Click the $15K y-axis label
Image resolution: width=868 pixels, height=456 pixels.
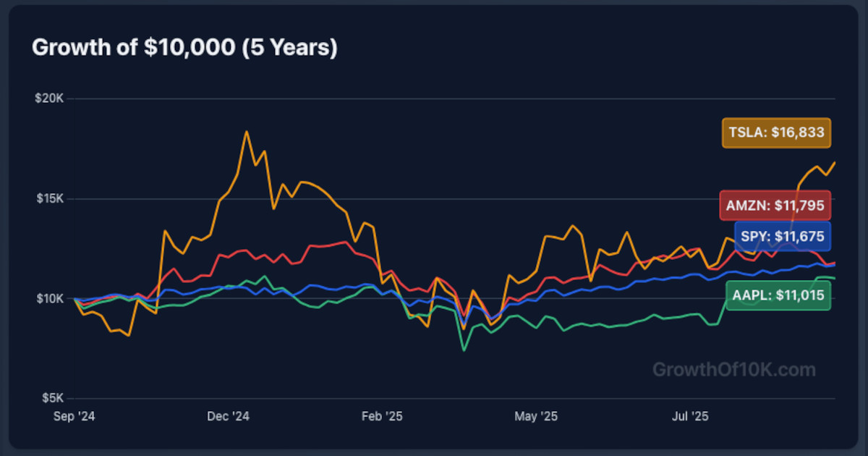click(x=49, y=198)
